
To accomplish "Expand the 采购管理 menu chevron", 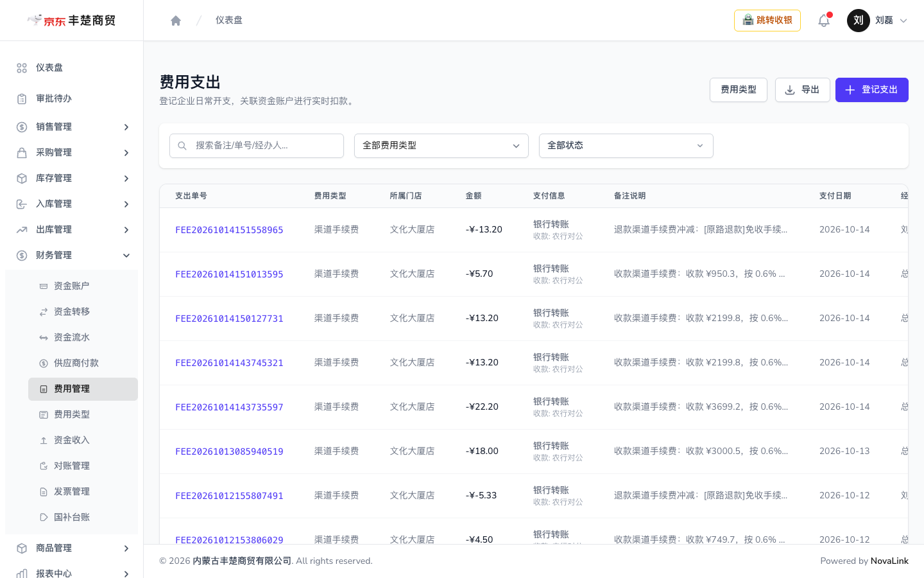I will (126, 153).
